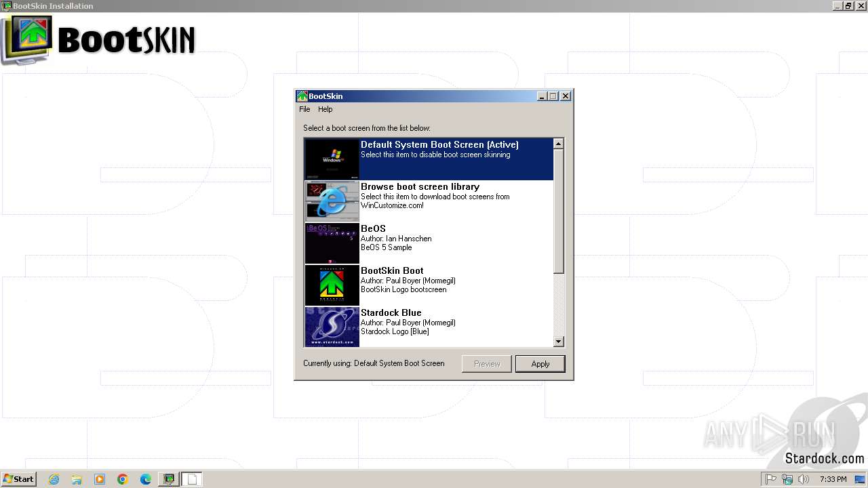Launch Google Chrome from the taskbar
This screenshot has height=488, width=868.
click(x=123, y=479)
